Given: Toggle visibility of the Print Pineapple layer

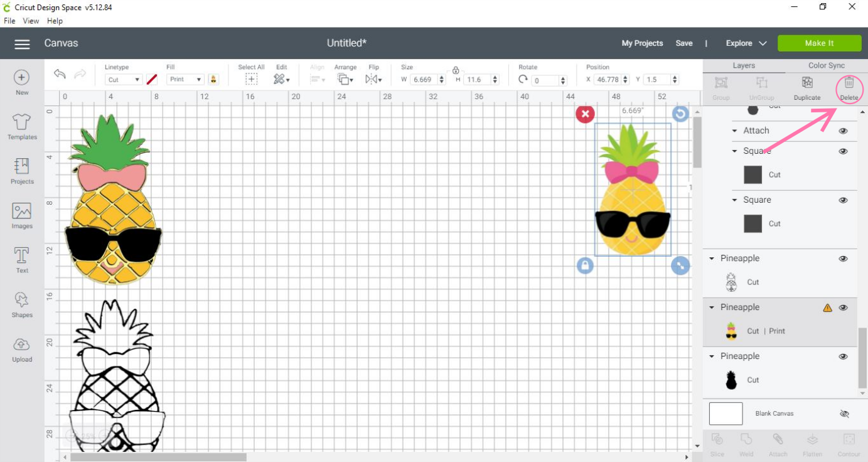Looking at the screenshot, I should coord(844,308).
